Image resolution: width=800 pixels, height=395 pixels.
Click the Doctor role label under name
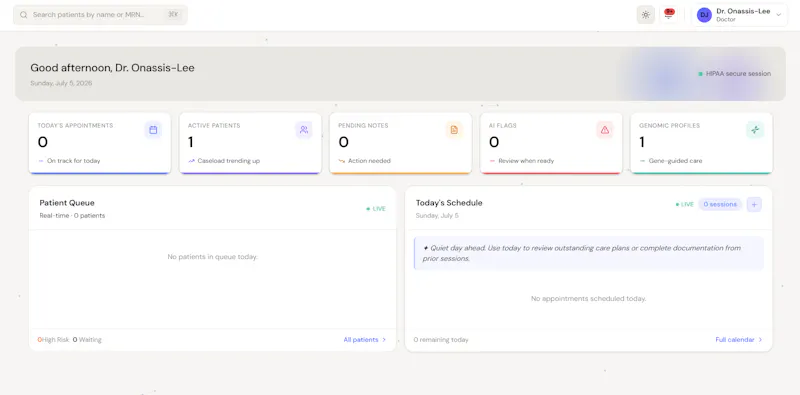tap(726, 19)
